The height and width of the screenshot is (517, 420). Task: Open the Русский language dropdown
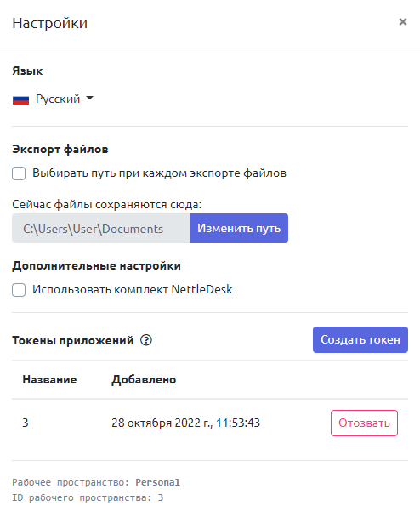pyautogui.click(x=53, y=99)
